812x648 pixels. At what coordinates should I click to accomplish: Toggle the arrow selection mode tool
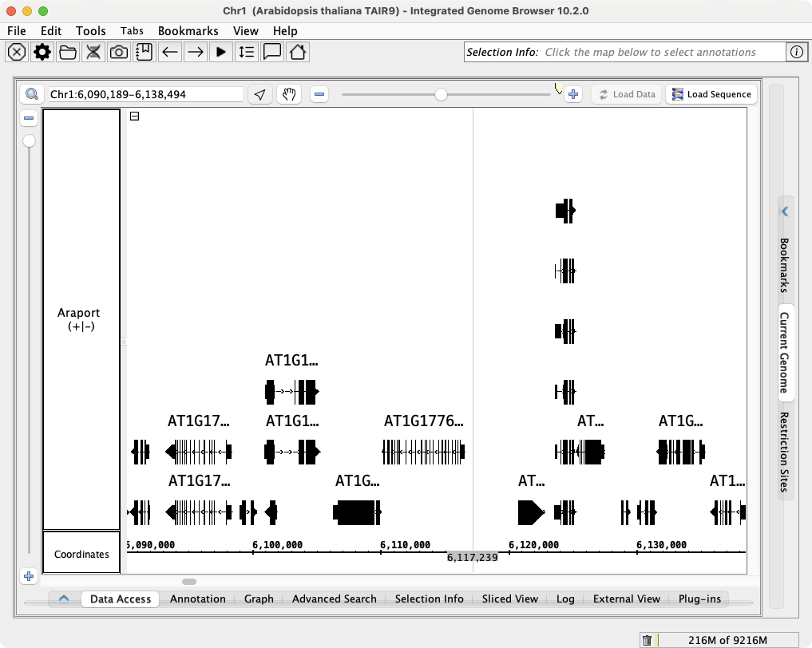point(259,94)
